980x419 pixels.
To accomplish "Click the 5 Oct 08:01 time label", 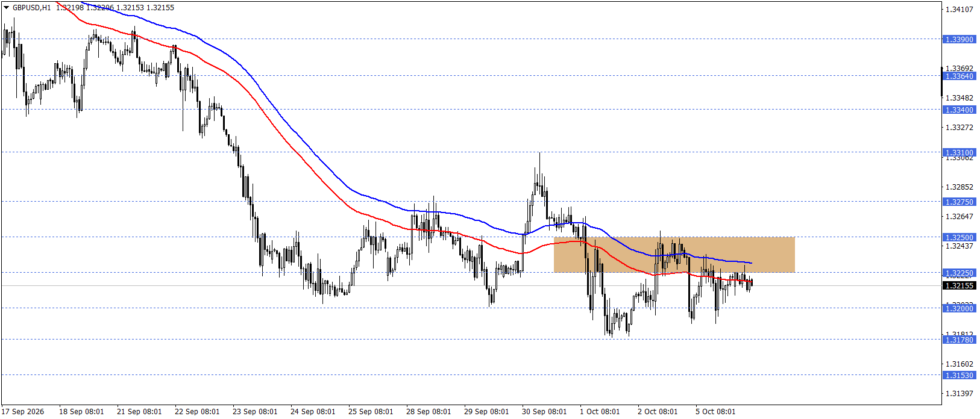I will pos(715,412).
